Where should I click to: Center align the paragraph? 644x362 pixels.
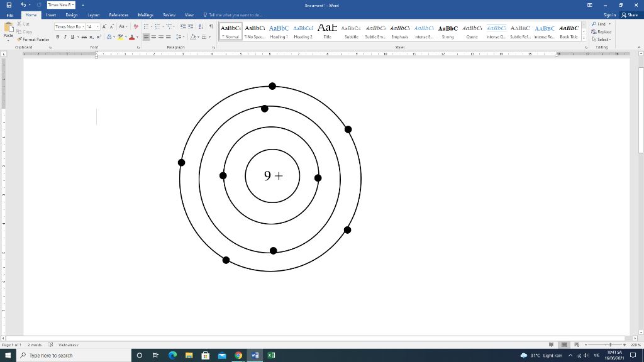point(153,37)
